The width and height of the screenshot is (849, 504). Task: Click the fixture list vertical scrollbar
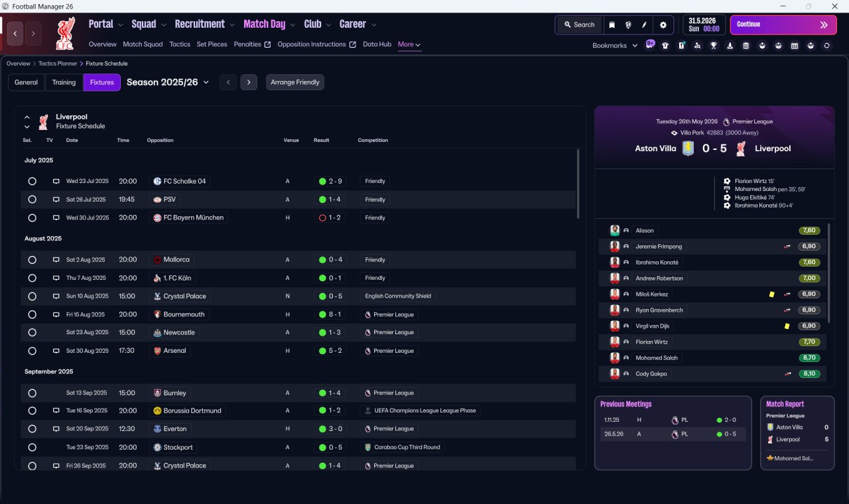[x=578, y=184]
